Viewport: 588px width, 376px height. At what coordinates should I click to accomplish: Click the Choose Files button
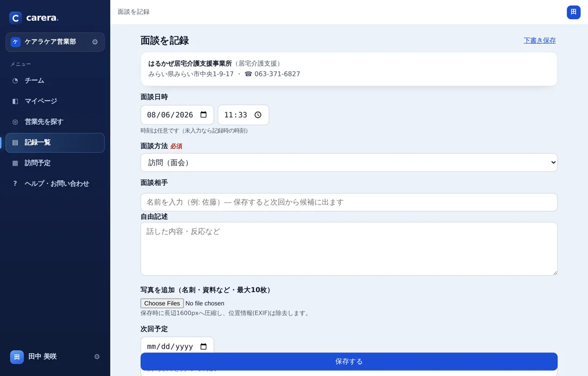pyautogui.click(x=162, y=303)
